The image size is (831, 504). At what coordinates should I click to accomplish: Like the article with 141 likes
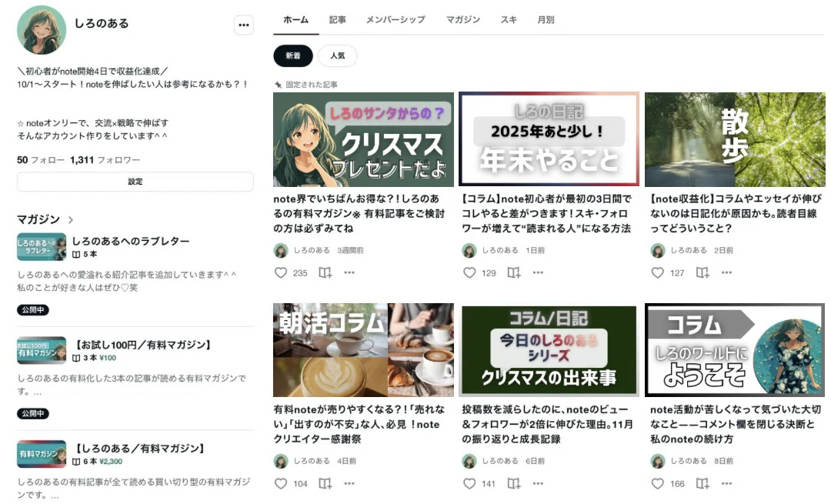pyautogui.click(x=469, y=483)
